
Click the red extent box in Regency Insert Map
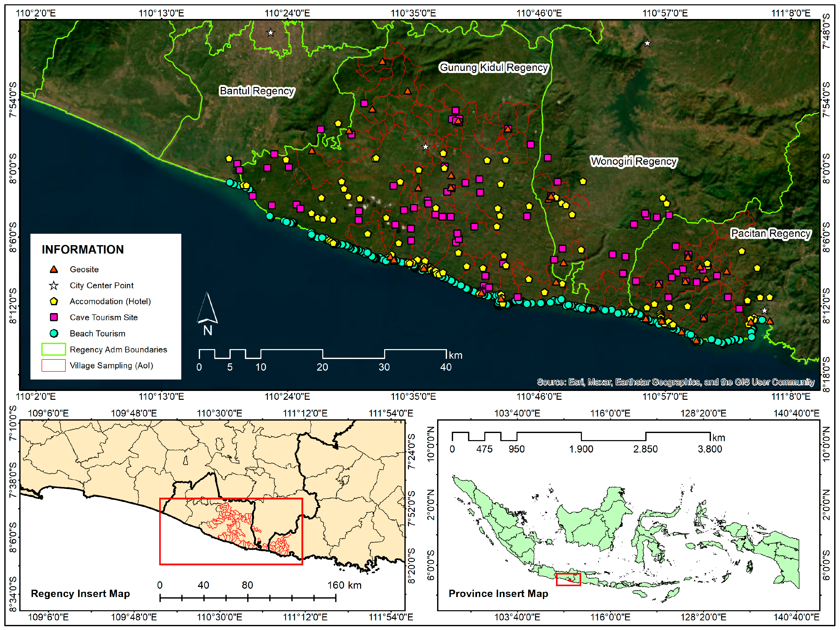(231, 531)
